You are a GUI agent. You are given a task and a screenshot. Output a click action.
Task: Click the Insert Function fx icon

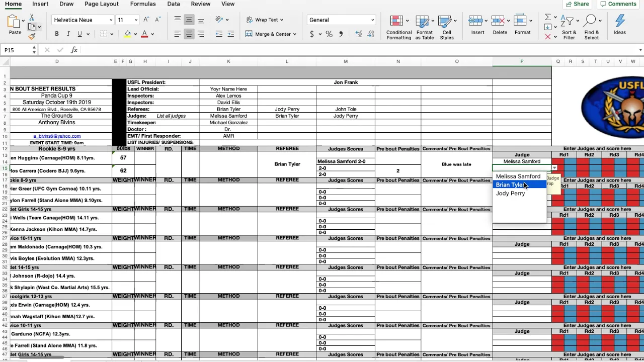pyautogui.click(x=74, y=50)
